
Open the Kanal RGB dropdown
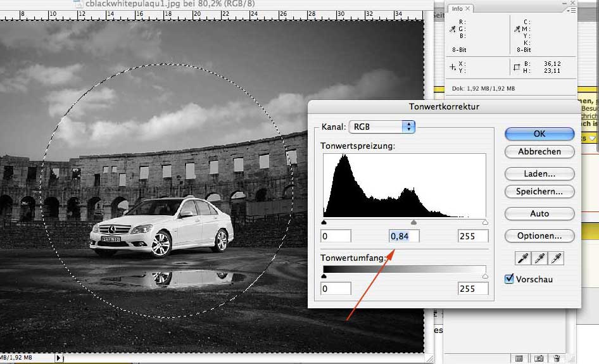pos(382,127)
